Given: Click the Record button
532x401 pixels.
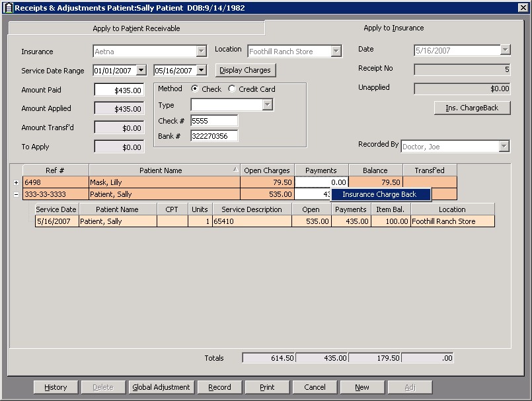Looking at the screenshot, I should [219, 388].
